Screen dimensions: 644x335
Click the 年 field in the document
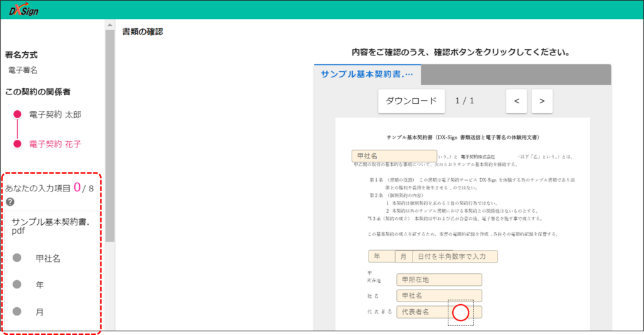pyautogui.click(x=381, y=256)
